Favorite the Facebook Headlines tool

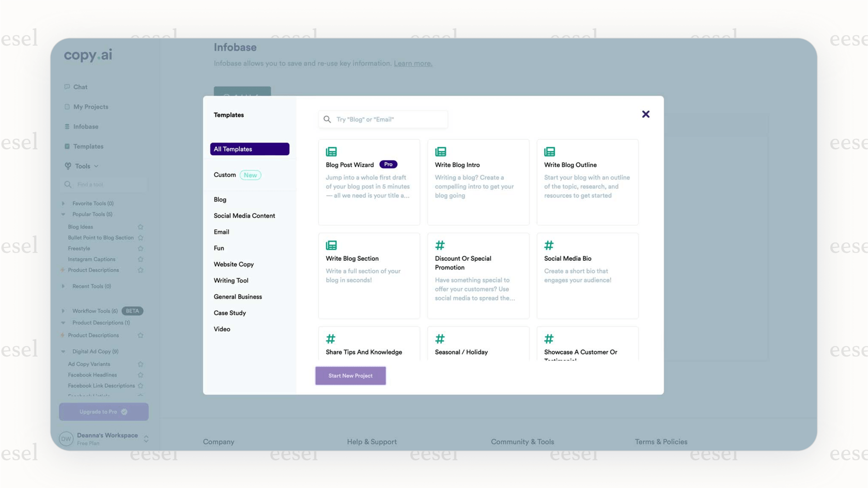coord(141,374)
